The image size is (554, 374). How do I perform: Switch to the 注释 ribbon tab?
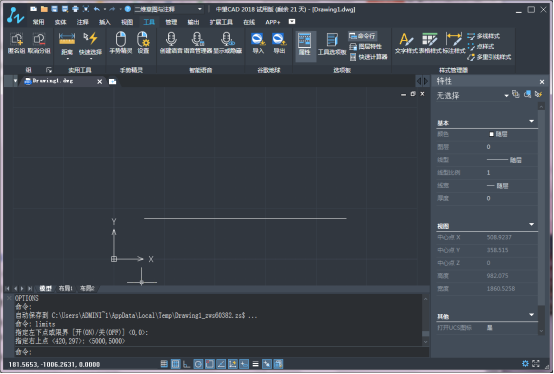tap(82, 22)
